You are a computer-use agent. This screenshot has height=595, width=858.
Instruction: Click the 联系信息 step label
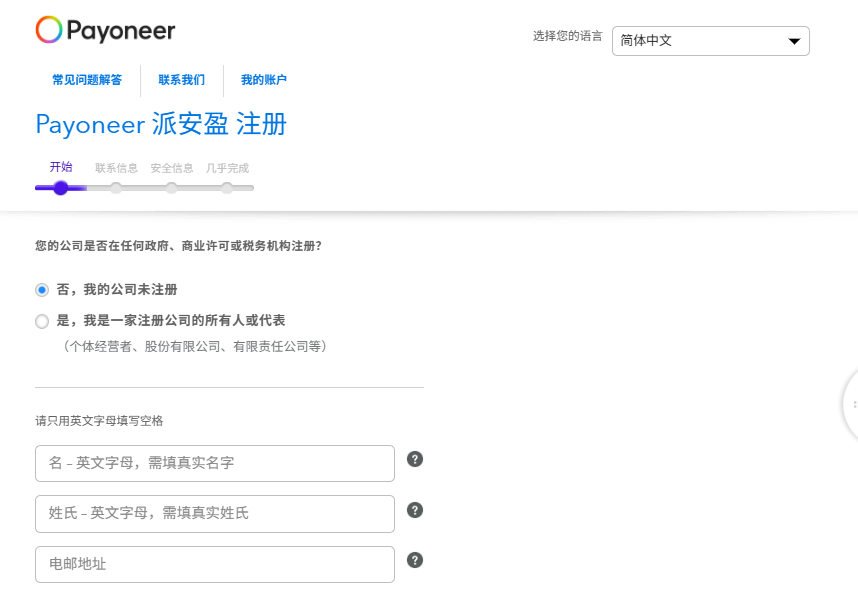click(x=116, y=168)
